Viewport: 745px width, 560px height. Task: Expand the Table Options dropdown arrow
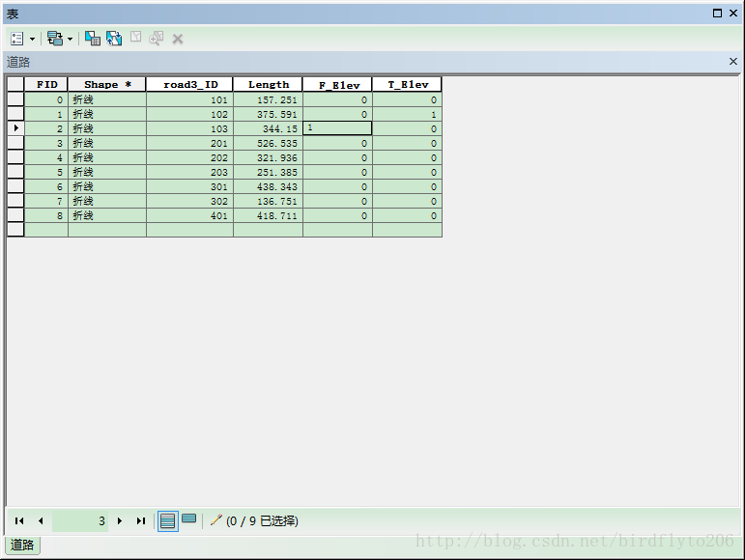(x=32, y=39)
